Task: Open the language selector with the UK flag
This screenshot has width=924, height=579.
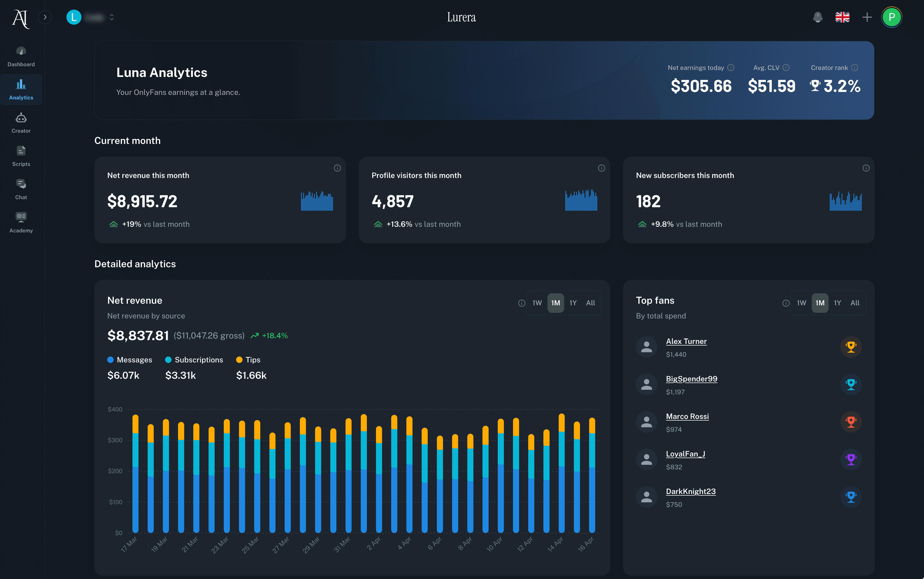Action: tap(842, 17)
